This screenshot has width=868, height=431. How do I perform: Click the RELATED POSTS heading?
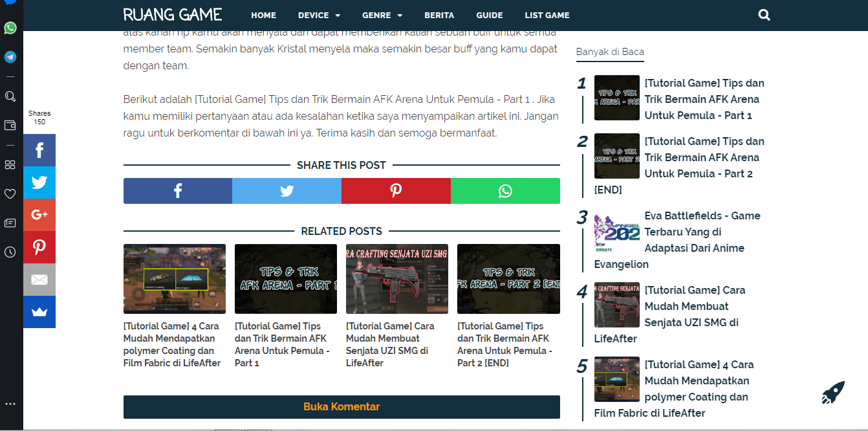[342, 231]
